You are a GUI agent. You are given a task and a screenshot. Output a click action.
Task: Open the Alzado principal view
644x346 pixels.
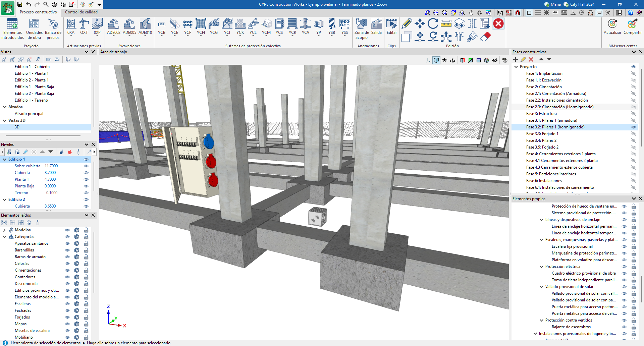tap(29, 114)
